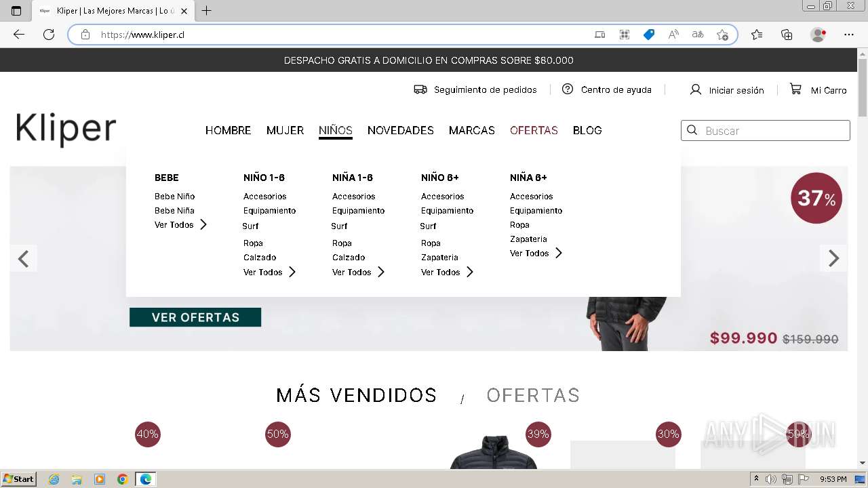Open Chrome from taskbar
The image size is (868, 488).
[122, 479]
